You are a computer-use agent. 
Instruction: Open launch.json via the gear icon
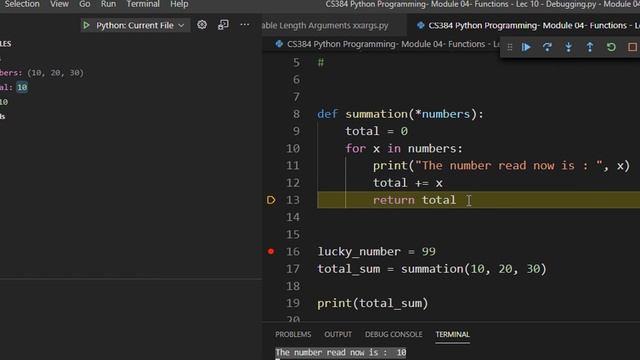tap(202, 25)
